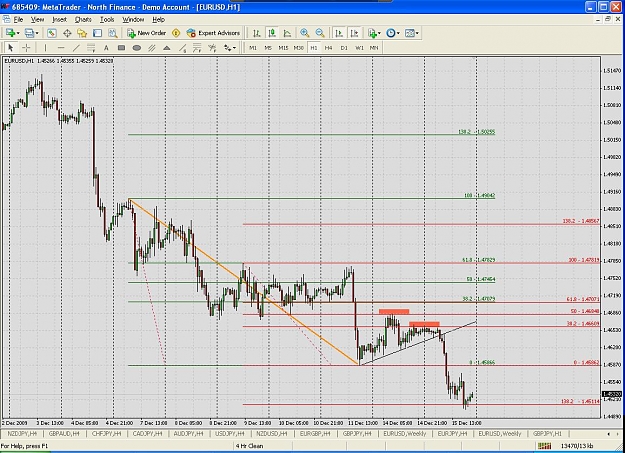Click the yellow diamond MetaEditor icon
The height and width of the screenshot is (453, 625).
coord(176,33)
